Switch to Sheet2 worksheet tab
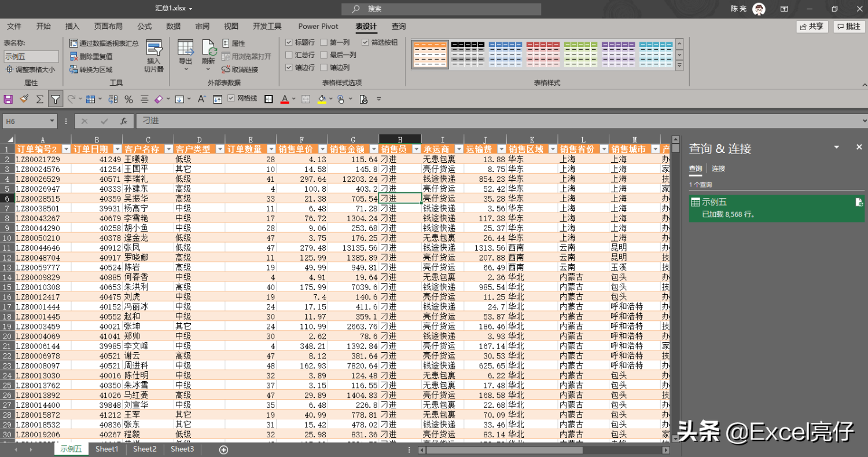Viewport: 868px width, 457px height. click(145, 449)
